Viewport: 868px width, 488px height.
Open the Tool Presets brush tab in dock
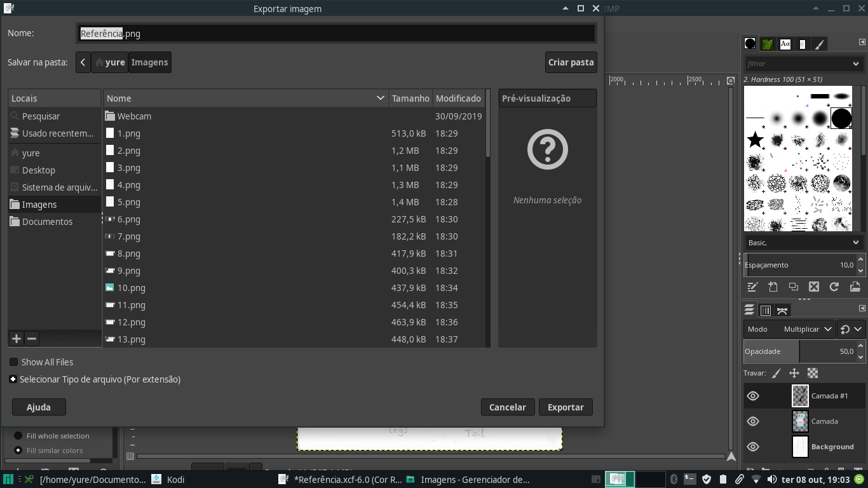coord(820,44)
